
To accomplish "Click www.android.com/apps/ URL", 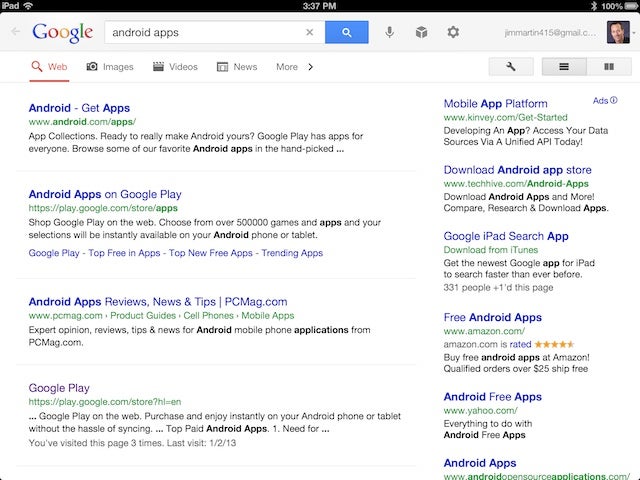I will (82, 122).
